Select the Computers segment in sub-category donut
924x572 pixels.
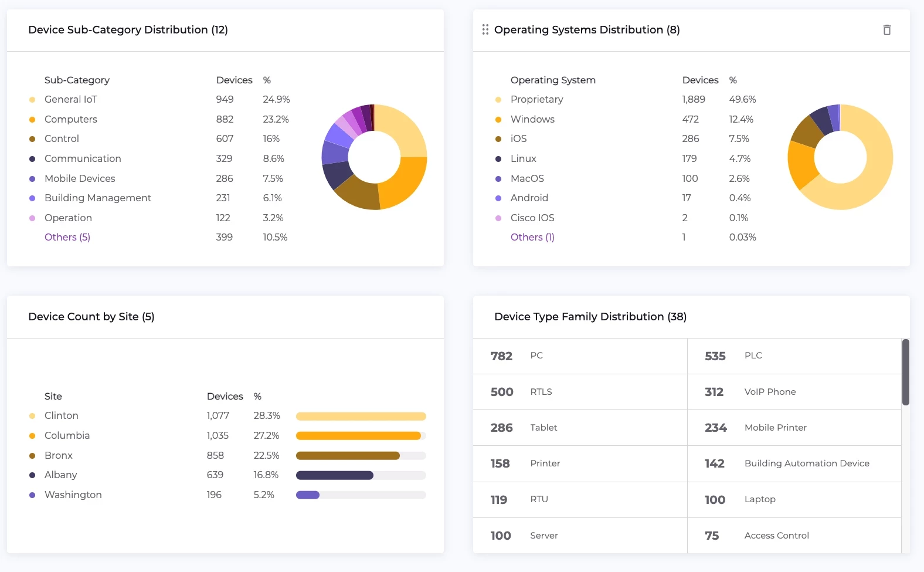pos(405,182)
